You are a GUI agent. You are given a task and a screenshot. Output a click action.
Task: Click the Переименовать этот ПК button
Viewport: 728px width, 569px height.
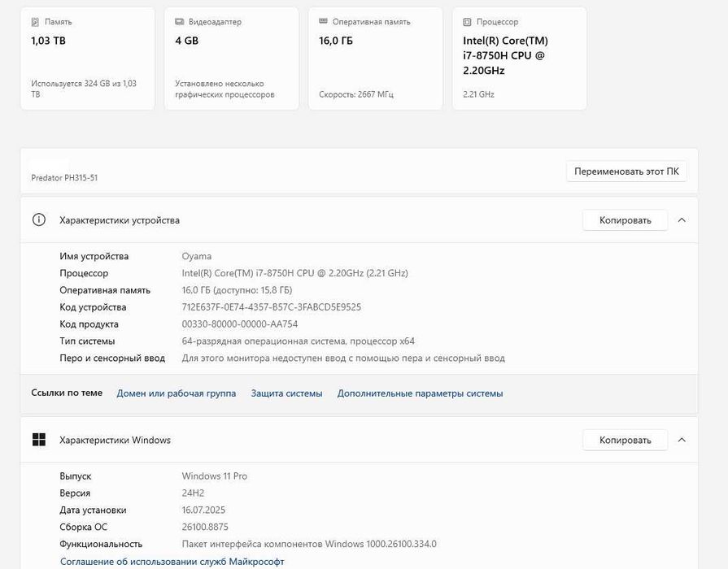626,172
